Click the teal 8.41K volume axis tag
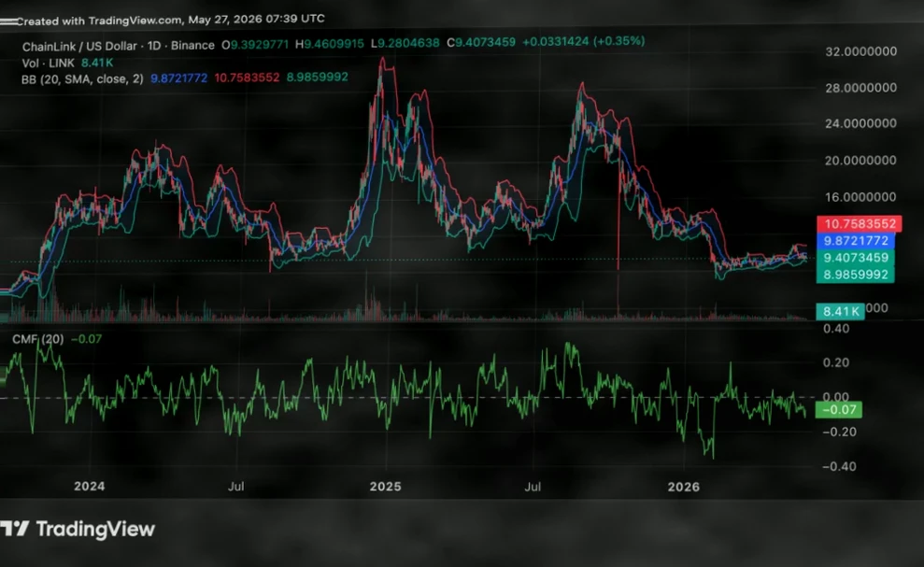Screen dimensions: 924x567 [x=840, y=311]
